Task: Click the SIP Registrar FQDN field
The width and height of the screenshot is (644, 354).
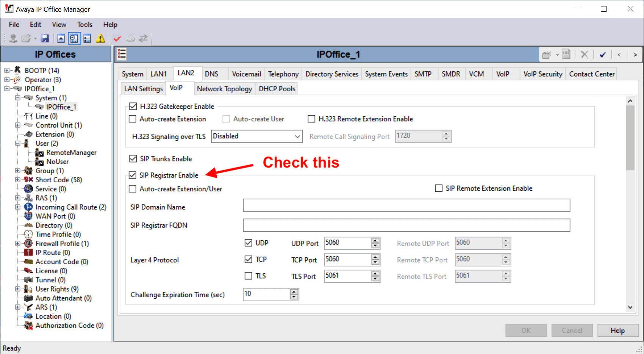Action: [406, 225]
